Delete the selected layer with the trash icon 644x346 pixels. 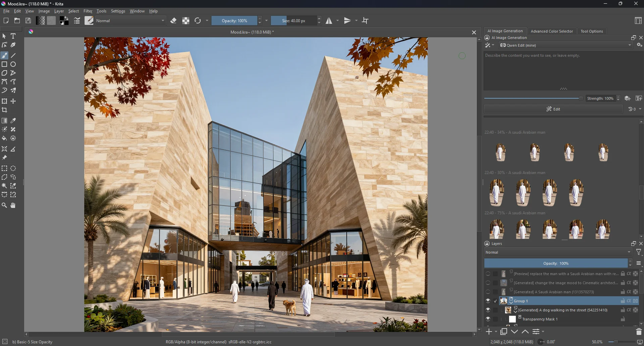pyautogui.click(x=639, y=332)
